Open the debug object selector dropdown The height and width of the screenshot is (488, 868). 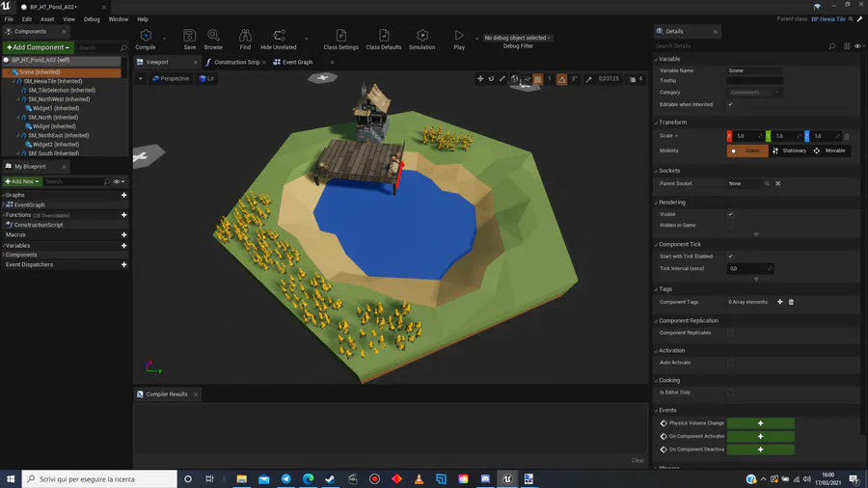coord(518,38)
